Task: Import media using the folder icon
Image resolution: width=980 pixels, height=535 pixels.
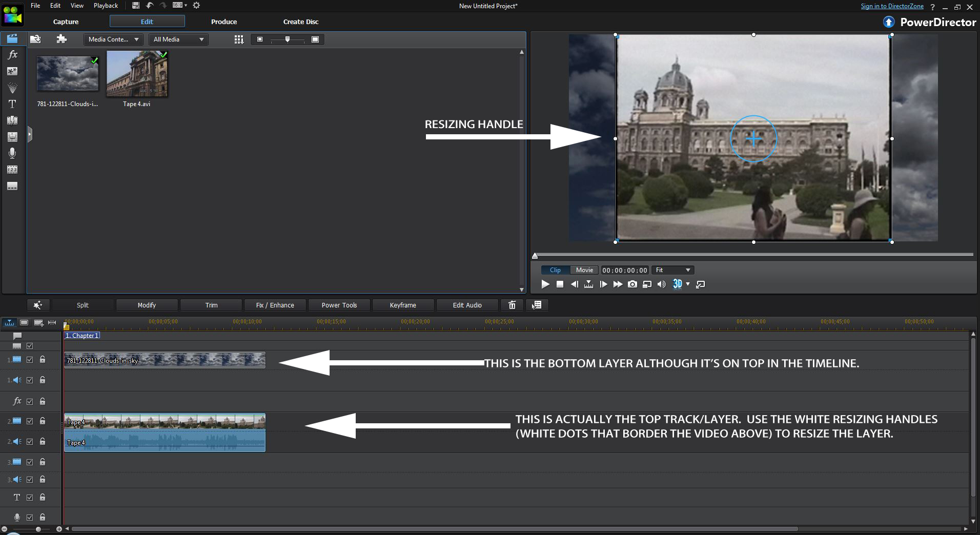Action: point(35,39)
